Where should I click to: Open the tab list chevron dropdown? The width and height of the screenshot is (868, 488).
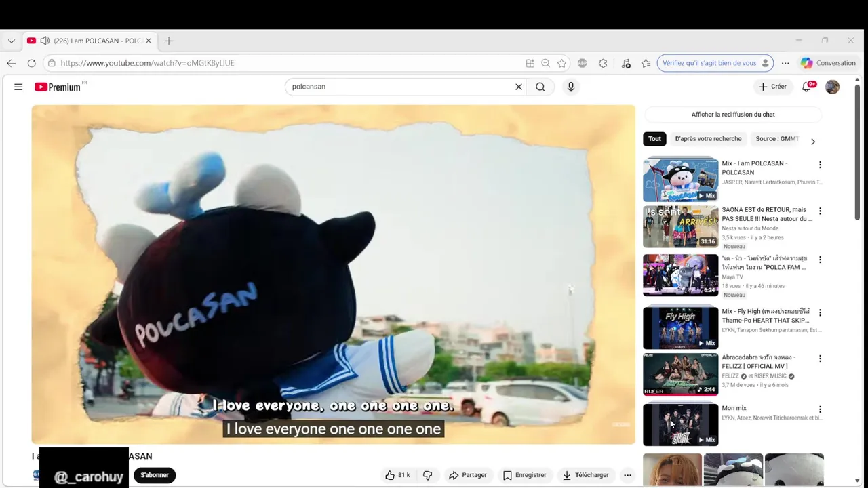pyautogui.click(x=12, y=41)
